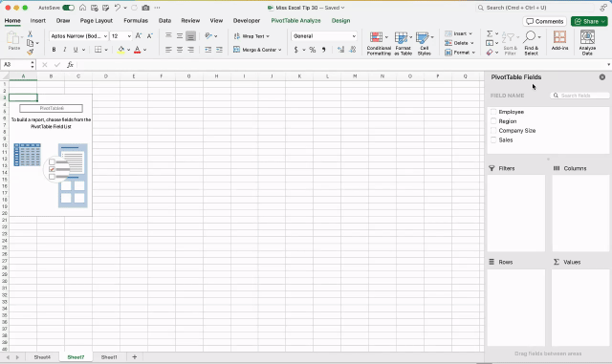Image resolution: width=612 pixels, height=364 pixels.
Task: Open Format as Table
Action: coord(403,44)
